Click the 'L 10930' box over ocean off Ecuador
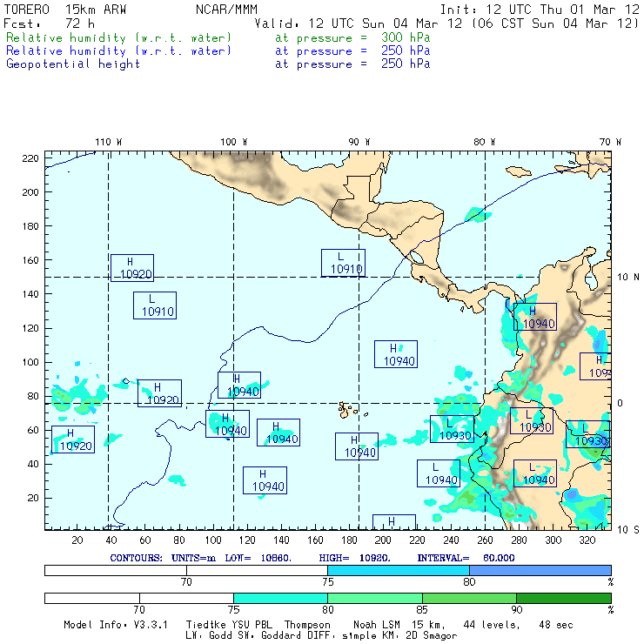Viewport: 644px width, 644px height. coord(452,429)
